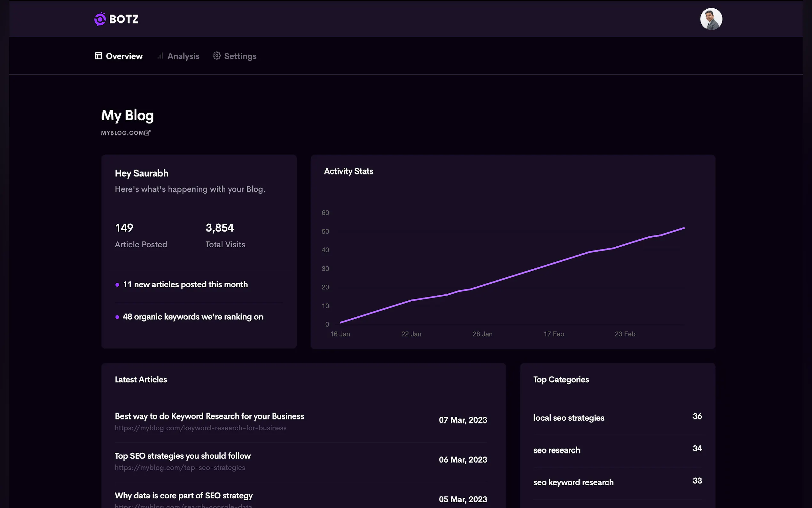The image size is (812, 508).
Task: Switch to the Analysis tab
Action: click(x=183, y=56)
